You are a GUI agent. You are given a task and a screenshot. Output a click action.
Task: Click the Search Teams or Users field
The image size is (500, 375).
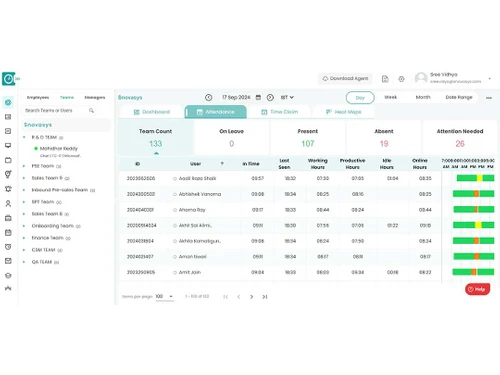pos(60,110)
